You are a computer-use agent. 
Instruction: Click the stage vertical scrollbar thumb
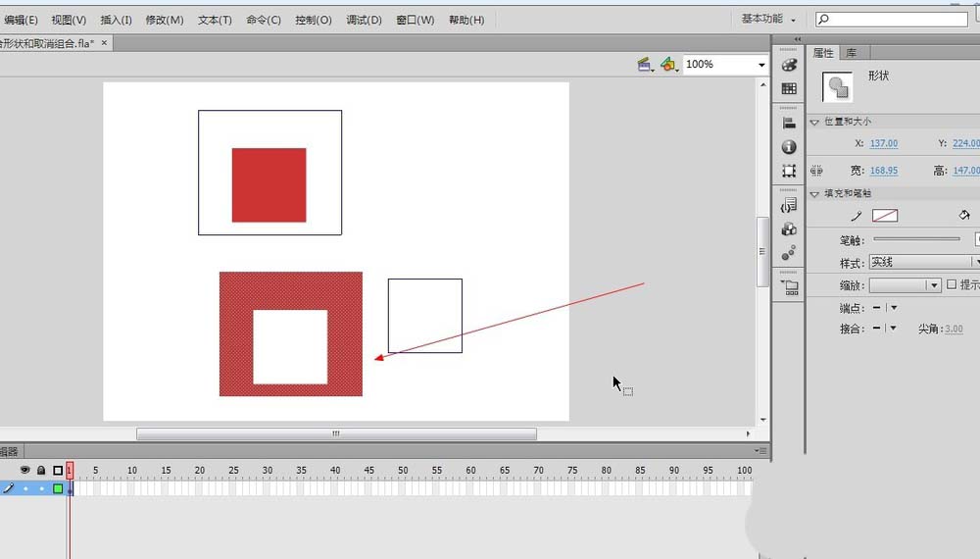[762, 251]
